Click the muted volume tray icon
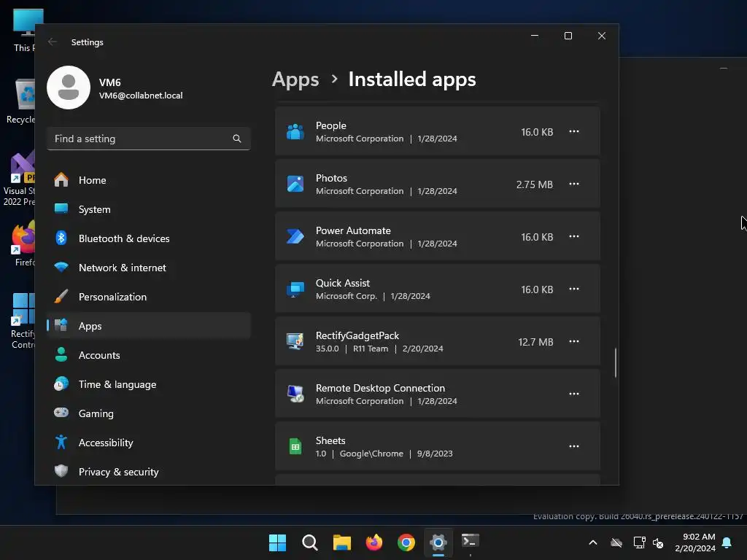 click(658, 542)
